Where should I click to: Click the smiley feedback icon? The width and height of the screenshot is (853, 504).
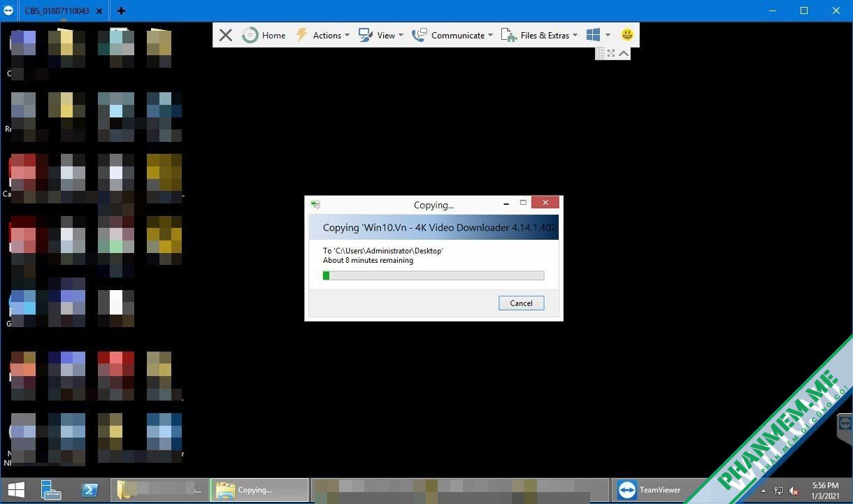pos(627,34)
